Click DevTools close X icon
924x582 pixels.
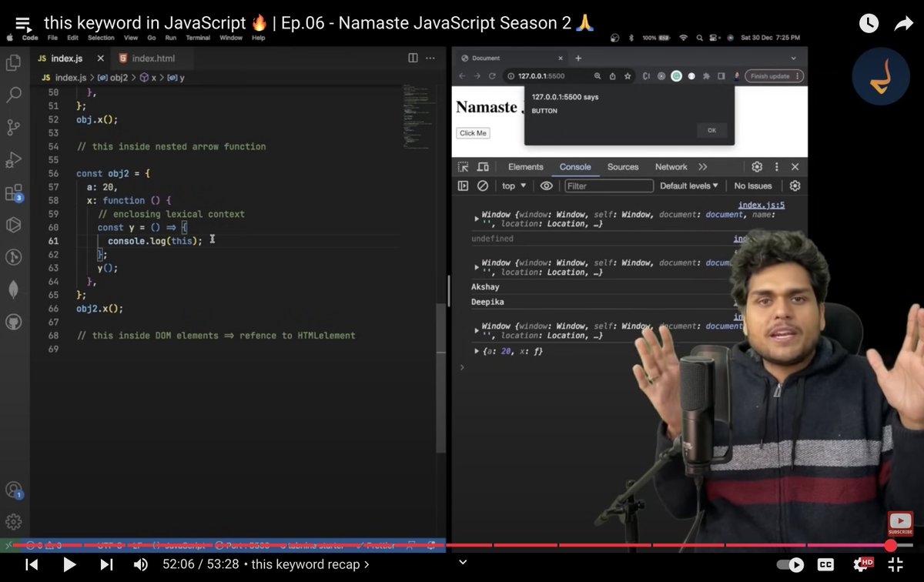795,167
